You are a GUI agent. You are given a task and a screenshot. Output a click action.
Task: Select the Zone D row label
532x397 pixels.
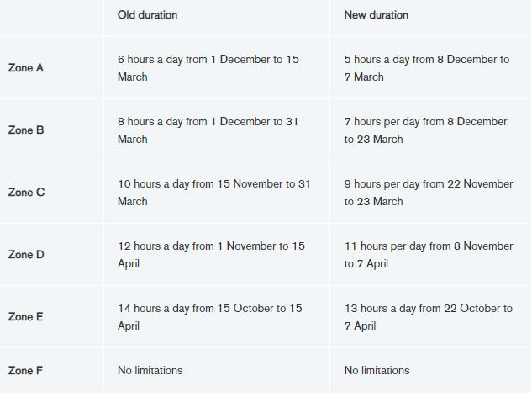[x=26, y=255]
